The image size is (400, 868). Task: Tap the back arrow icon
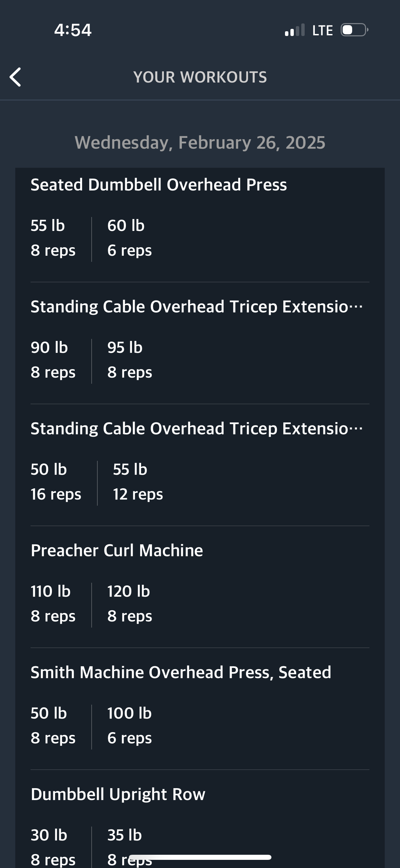[x=15, y=77]
